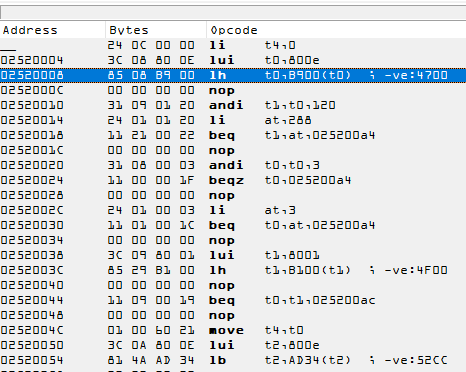466x372 pixels.
Task: Click bytes 3C 09 80 01
Action: click(151, 255)
